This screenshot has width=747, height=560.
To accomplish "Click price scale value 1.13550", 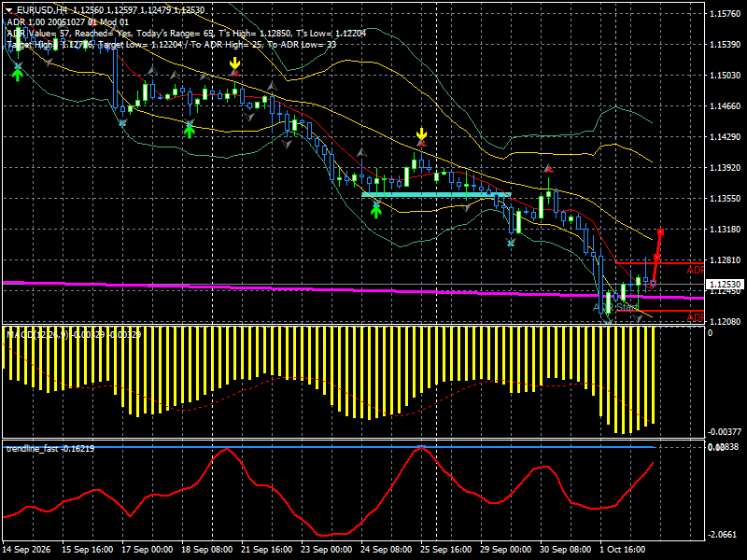I will 726,199.
